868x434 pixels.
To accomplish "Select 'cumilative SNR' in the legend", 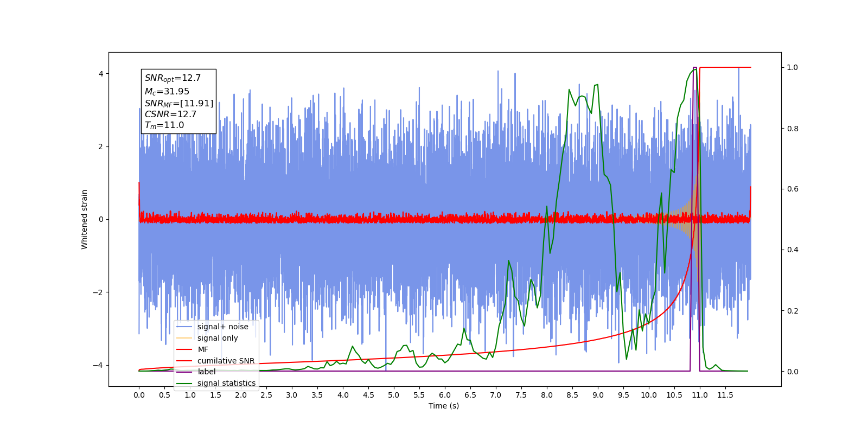I will coord(226,361).
